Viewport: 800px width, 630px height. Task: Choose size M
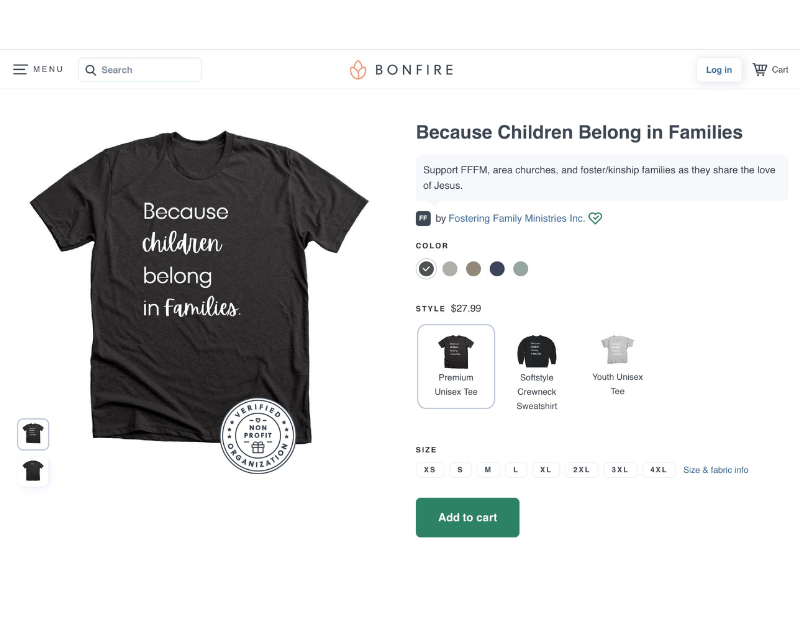point(488,470)
